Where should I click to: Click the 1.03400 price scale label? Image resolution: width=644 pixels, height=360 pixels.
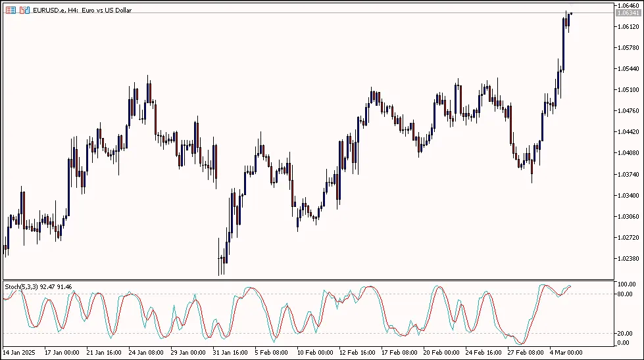(x=628, y=195)
